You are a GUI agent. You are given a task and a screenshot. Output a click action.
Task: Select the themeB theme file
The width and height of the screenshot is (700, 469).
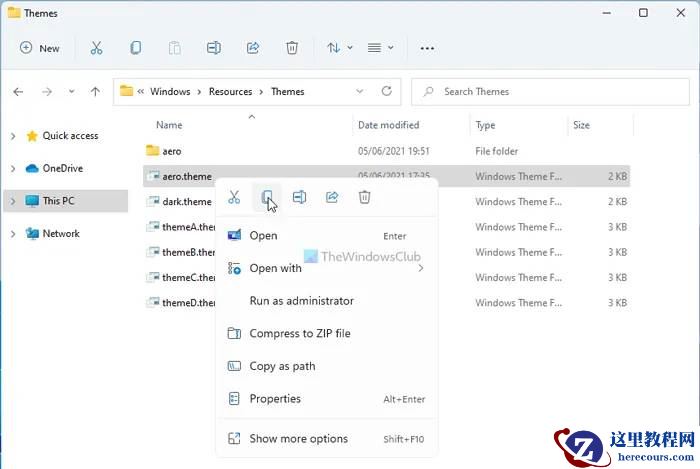(x=188, y=253)
